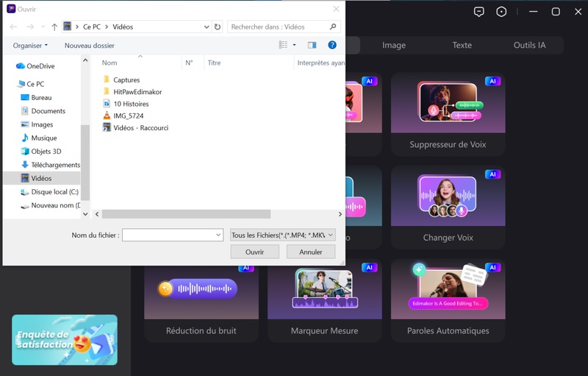Click Nouveau dossier button

tap(89, 46)
